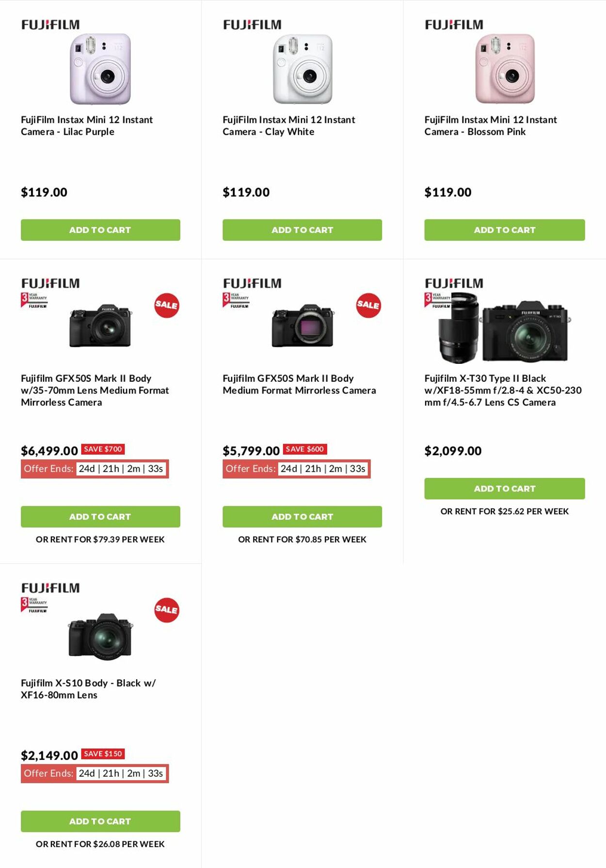Image resolution: width=606 pixels, height=868 pixels.
Task: Add Clay White Instax Mini 12 to cart
Action: pyautogui.click(x=302, y=230)
